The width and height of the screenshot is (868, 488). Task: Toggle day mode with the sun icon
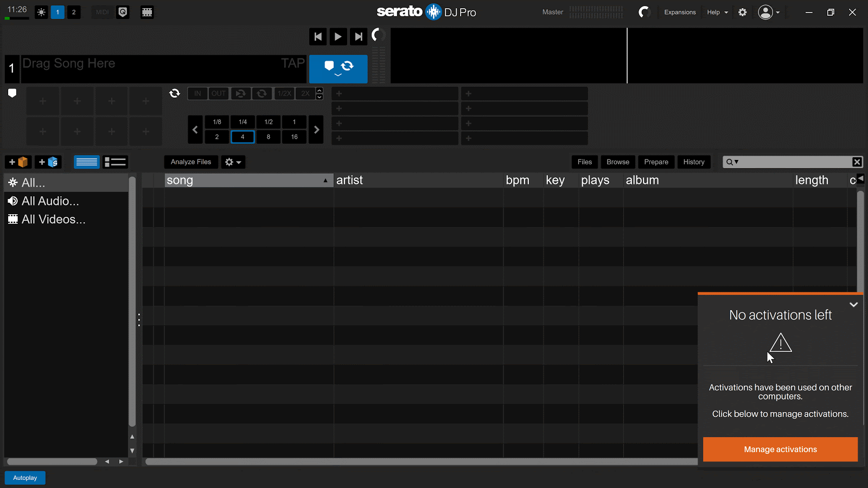pos(41,12)
